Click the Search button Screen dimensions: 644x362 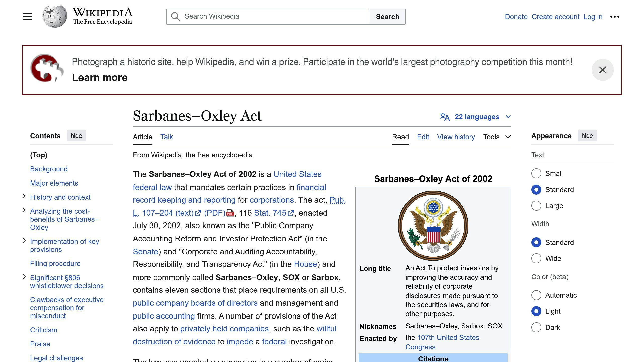tap(387, 17)
